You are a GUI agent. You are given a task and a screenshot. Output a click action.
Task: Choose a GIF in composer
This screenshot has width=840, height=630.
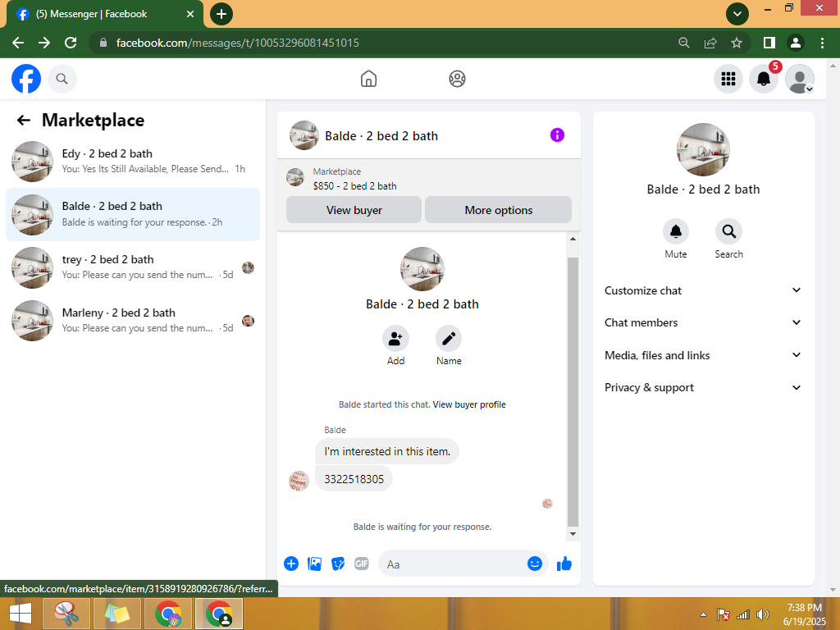[362, 564]
